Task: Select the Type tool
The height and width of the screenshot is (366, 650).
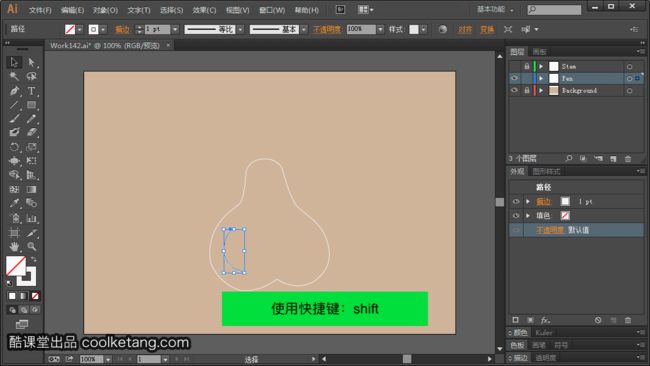Action: pyautogui.click(x=31, y=91)
